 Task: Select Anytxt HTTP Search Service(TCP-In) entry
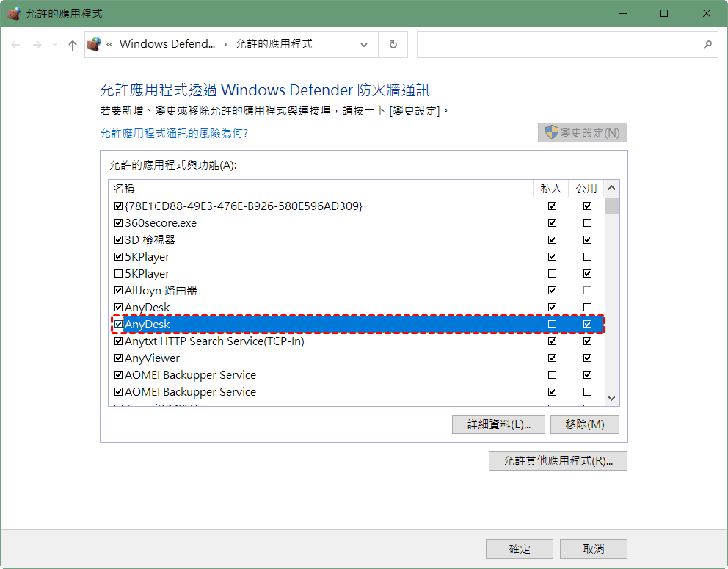pos(357,341)
